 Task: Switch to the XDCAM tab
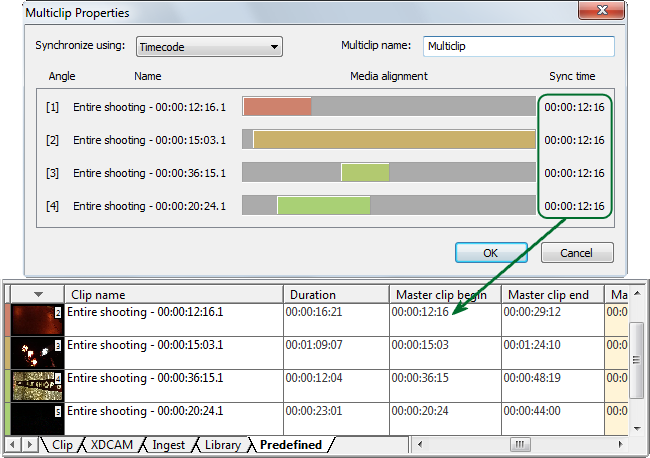[112, 445]
